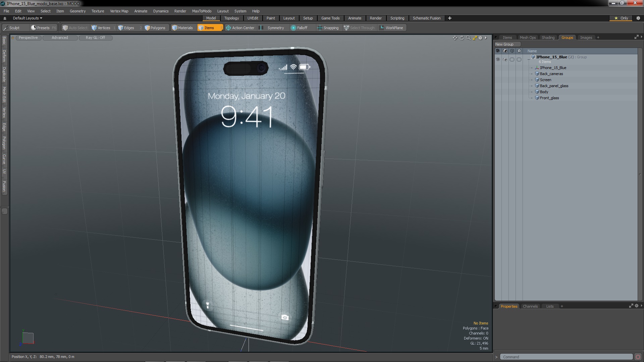The width and height of the screenshot is (644, 362).
Task: Open the Action Center tool
Action: point(240,28)
